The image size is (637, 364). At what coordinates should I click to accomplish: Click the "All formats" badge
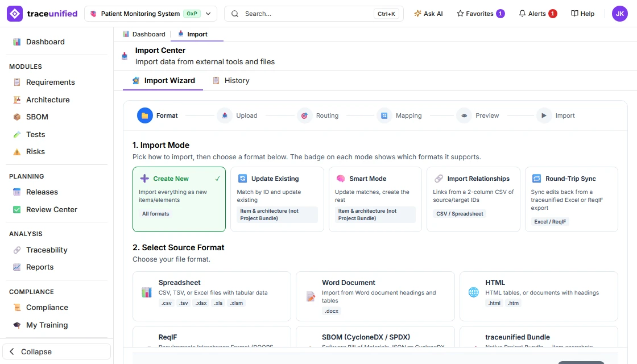click(156, 214)
